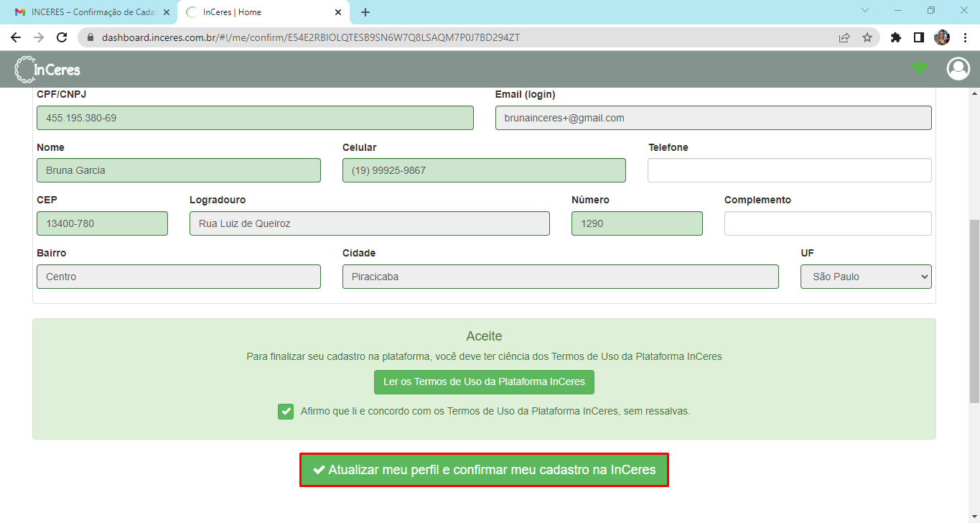Open the UF São Paulo dropdown
The width and height of the screenshot is (980, 523).
[x=866, y=277]
